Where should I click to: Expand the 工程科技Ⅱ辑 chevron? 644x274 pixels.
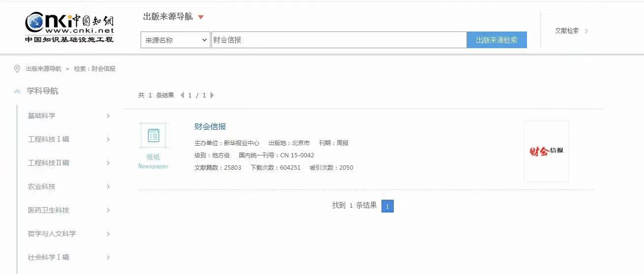point(108,163)
